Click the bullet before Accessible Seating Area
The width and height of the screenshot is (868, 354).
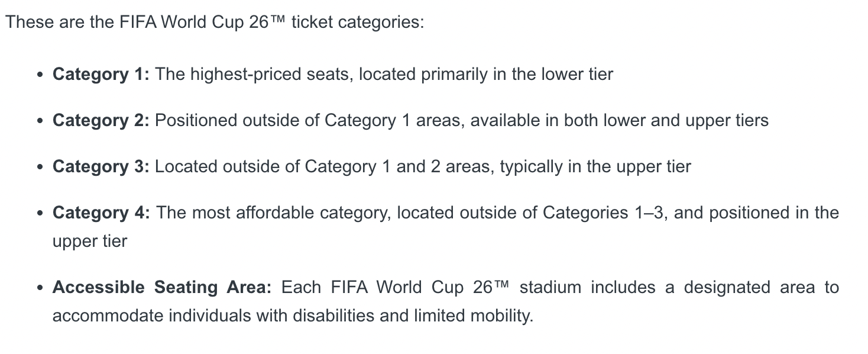tap(40, 288)
